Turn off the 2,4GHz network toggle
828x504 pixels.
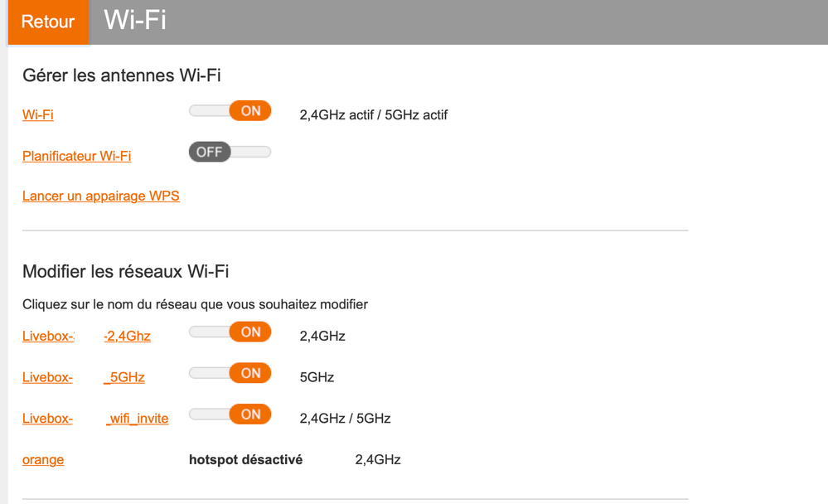click(230, 332)
